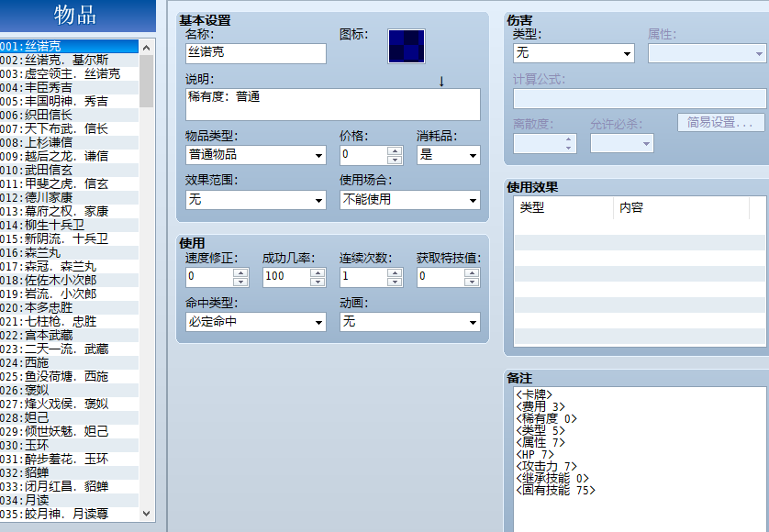The width and height of the screenshot is (769, 532).
Task: Select item 030:玉环
Action: (x=69, y=445)
